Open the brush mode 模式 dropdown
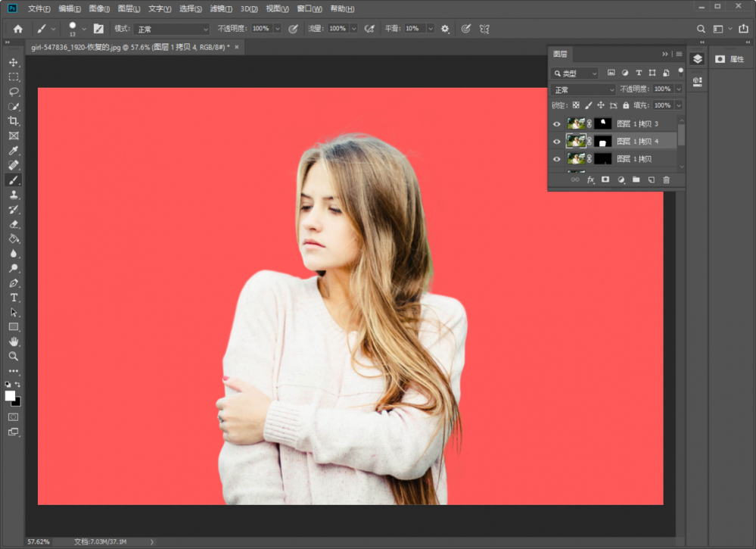This screenshot has width=756, height=549. click(173, 29)
